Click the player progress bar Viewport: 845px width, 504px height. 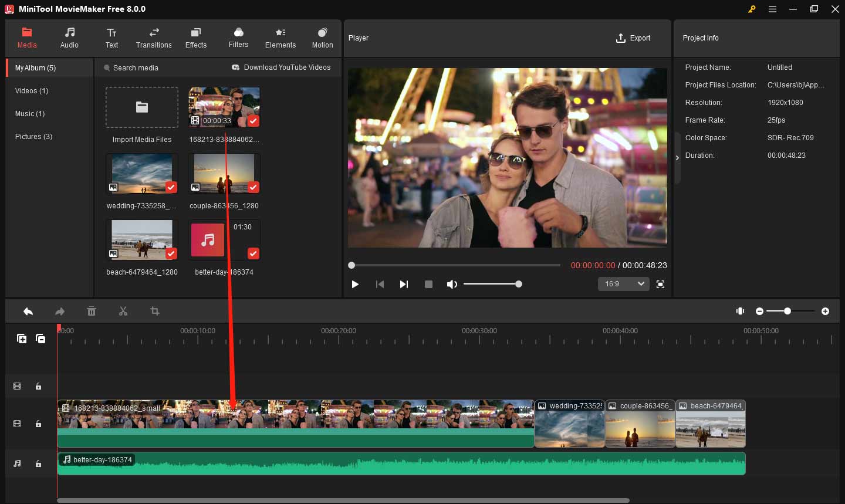(x=455, y=265)
